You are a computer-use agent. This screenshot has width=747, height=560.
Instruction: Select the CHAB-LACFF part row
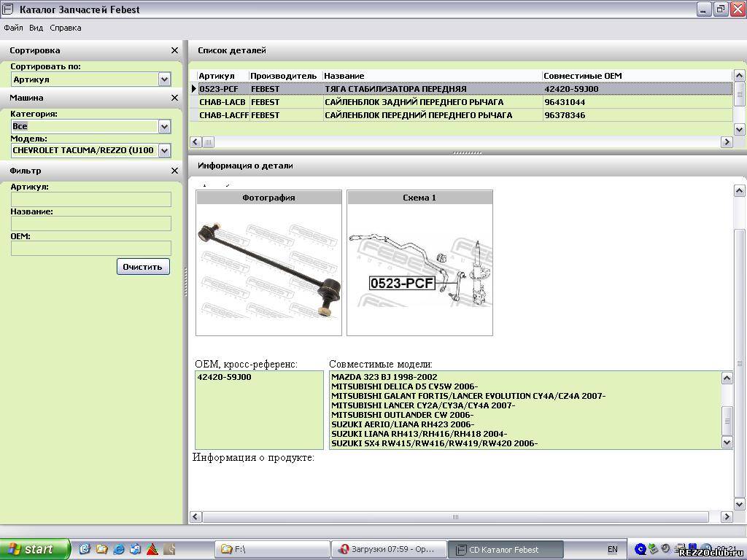[461, 115]
